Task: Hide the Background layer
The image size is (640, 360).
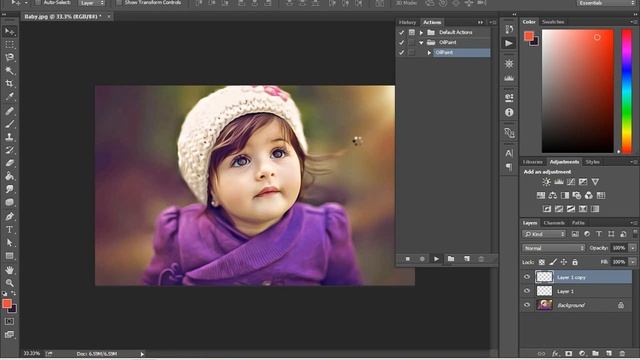Action: pos(527,305)
